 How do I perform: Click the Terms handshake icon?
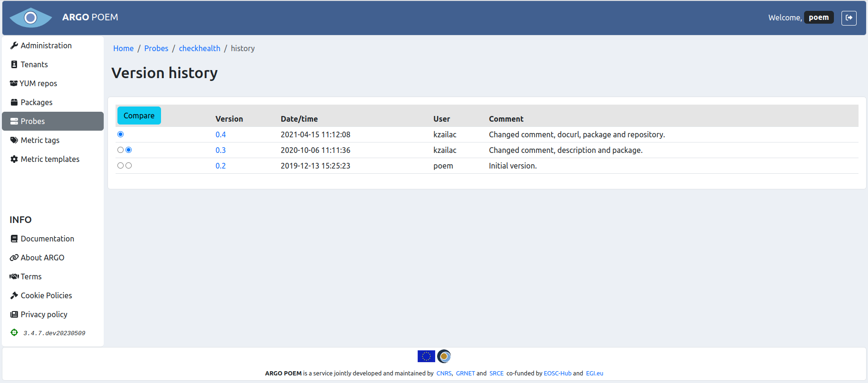click(x=14, y=276)
